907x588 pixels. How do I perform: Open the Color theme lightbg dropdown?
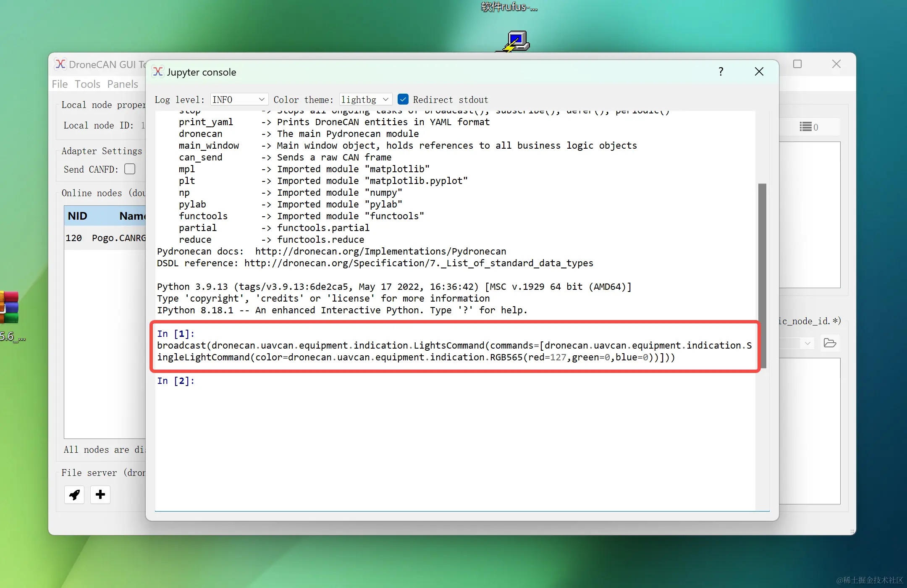pos(365,100)
